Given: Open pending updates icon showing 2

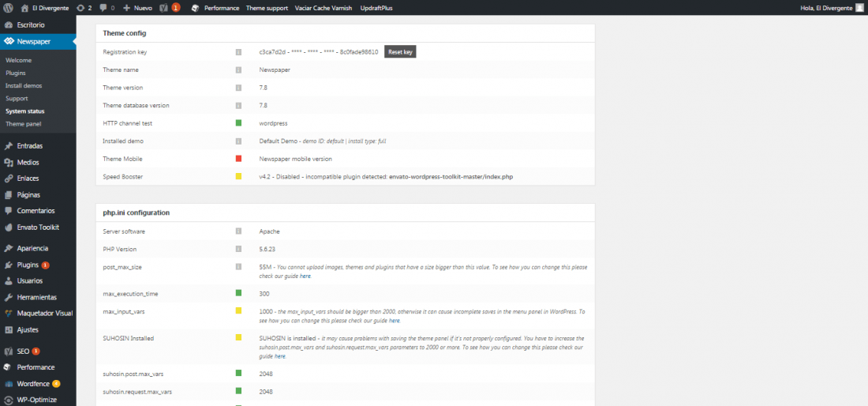Looking at the screenshot, I should (80, 9).
